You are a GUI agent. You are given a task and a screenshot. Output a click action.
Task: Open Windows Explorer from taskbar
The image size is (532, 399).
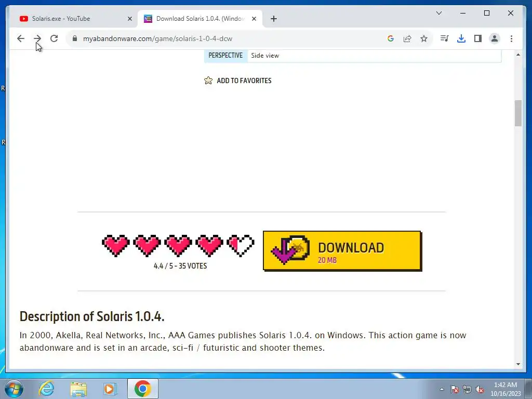coord(78,389)
